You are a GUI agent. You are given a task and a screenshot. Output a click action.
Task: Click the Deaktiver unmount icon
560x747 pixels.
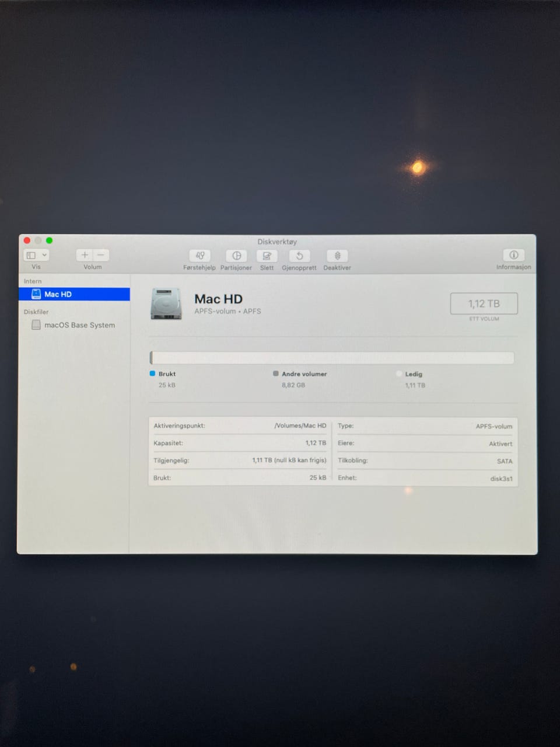point(337,256)
